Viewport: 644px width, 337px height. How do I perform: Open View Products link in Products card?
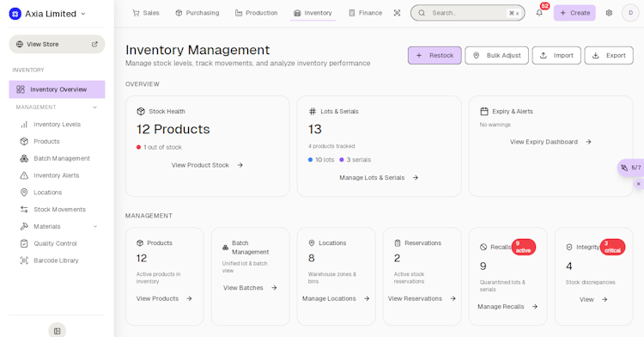coord(164,298)
